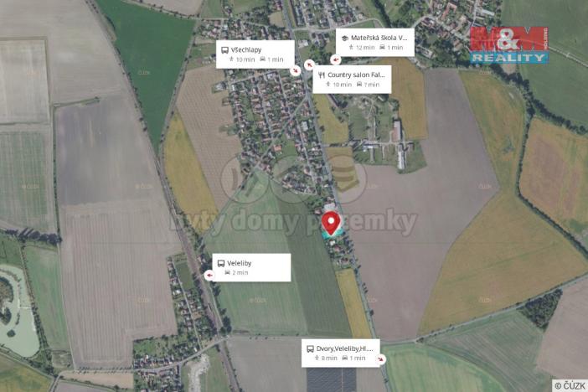Select the Country salon restaurant label
This screenshot has height=392, width=588.
point(352,79)
